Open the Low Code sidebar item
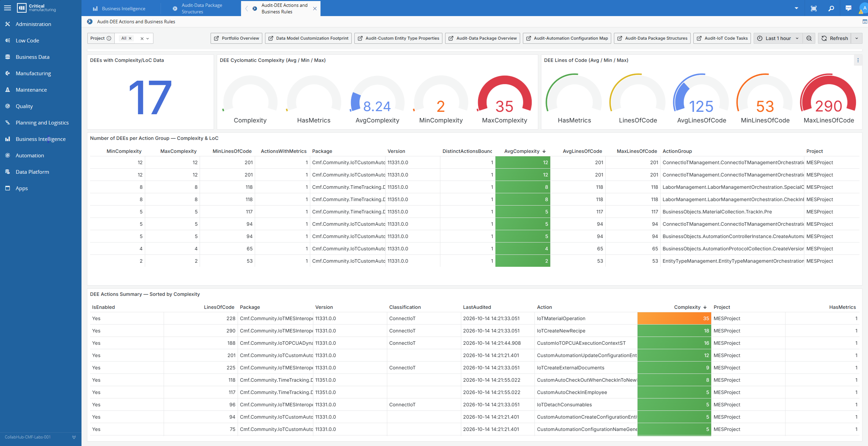This screenshot has height=446, width=868. point(27,40)
